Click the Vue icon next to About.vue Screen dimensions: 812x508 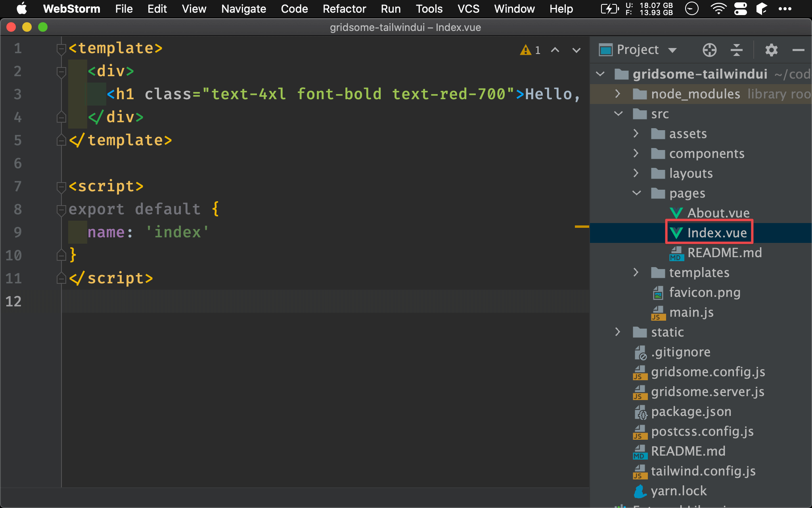point(676,213)
